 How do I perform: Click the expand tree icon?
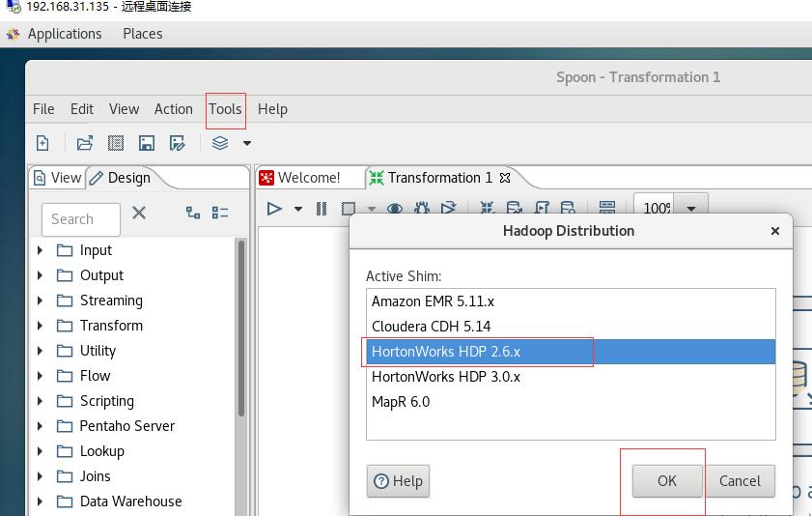point(193,213)
